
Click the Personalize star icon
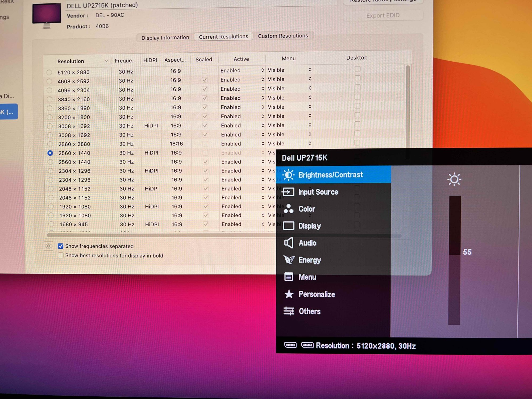[289, 294]
